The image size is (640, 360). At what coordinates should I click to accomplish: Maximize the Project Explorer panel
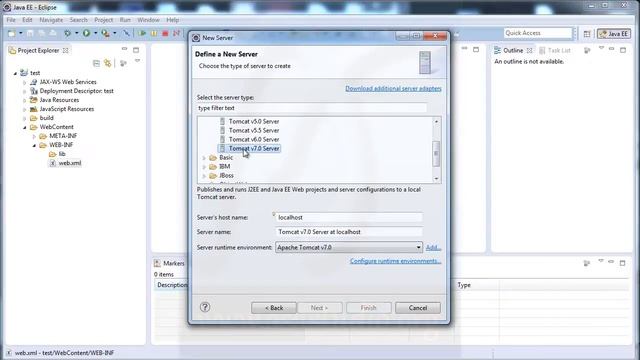point(136,50)
